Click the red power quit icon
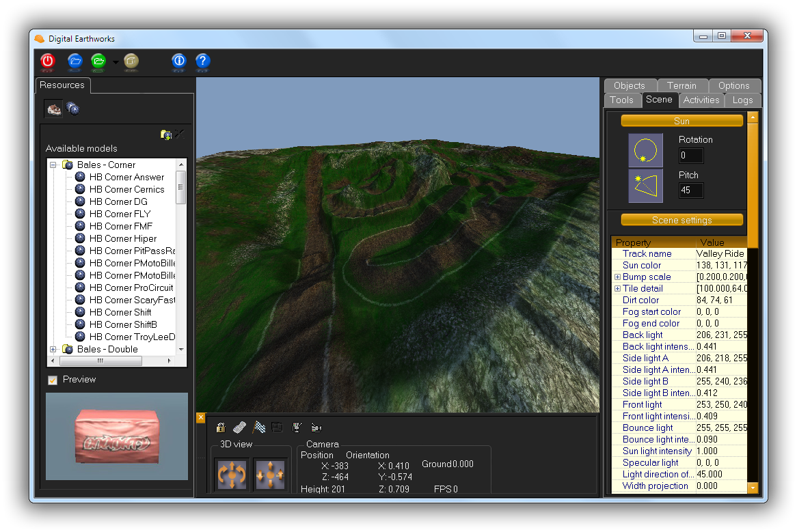 [47, 61]
